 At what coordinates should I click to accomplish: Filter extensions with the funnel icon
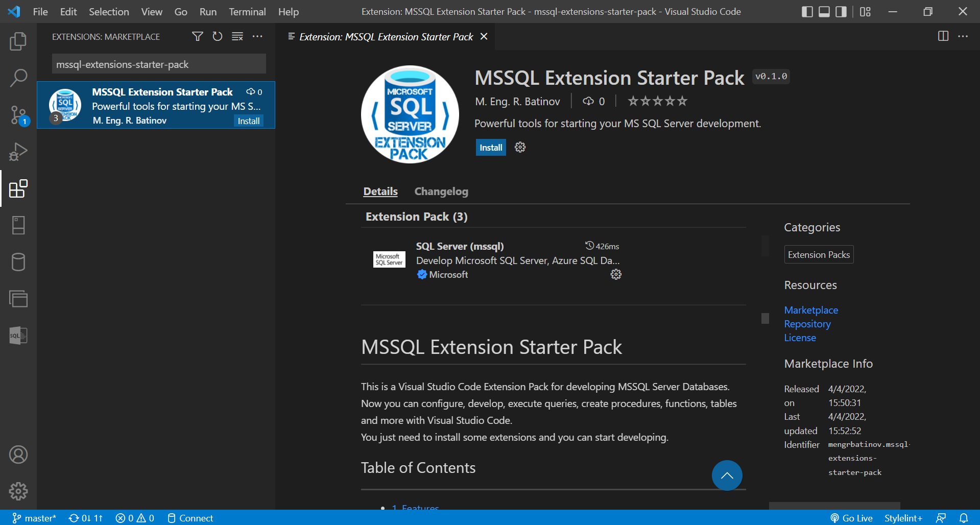point(198,36)
